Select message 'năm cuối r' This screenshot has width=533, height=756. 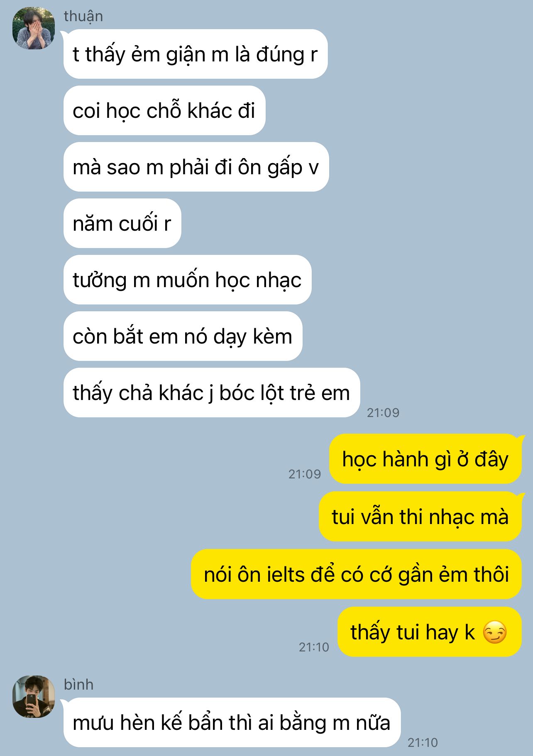coord(122,223)
